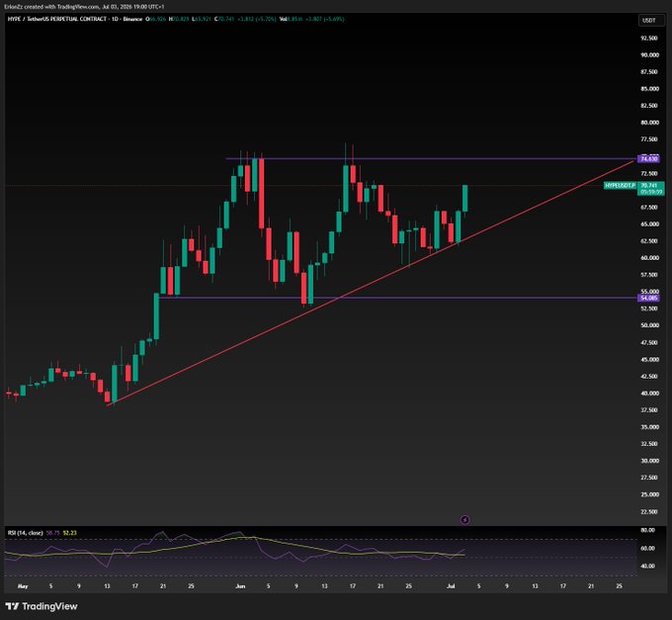Select the upper purple horizontal resistance line
672x620 pixels.
click(x=432, y=159)
